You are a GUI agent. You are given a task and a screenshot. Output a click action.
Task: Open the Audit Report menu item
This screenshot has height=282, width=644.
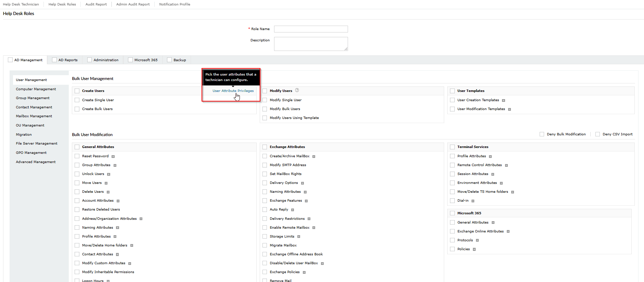(x=96, y=4)
